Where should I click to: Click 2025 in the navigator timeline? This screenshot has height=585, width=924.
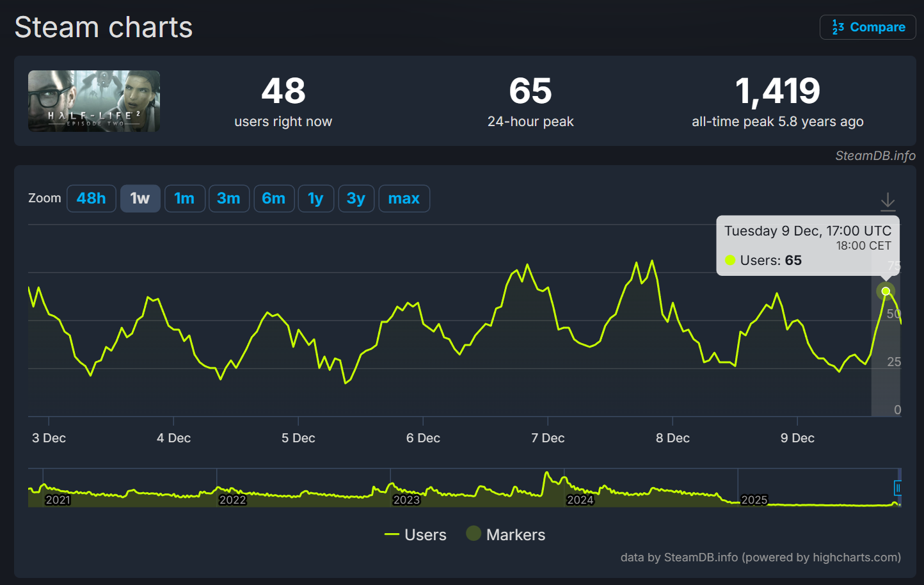pyautogui.click(x=754, y=500)
